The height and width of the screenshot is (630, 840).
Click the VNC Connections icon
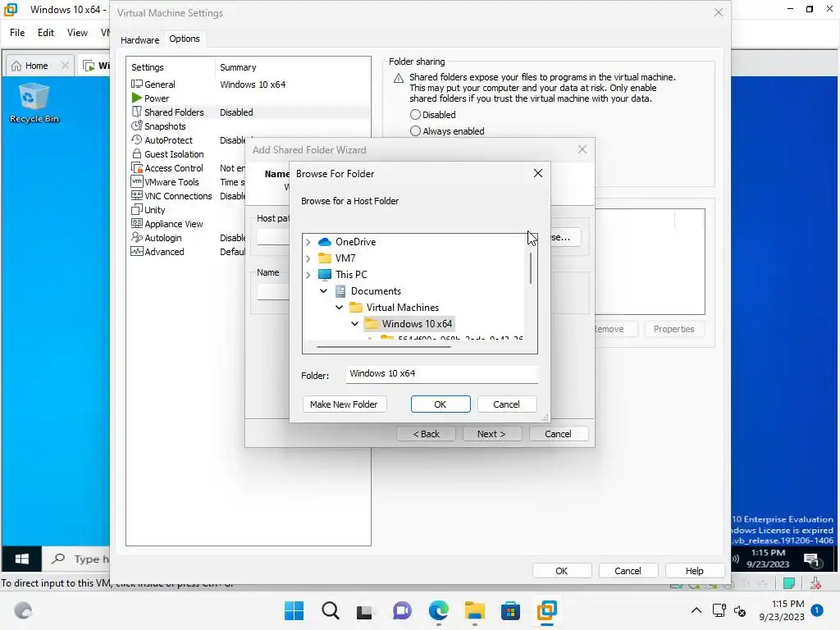(137, 195)
